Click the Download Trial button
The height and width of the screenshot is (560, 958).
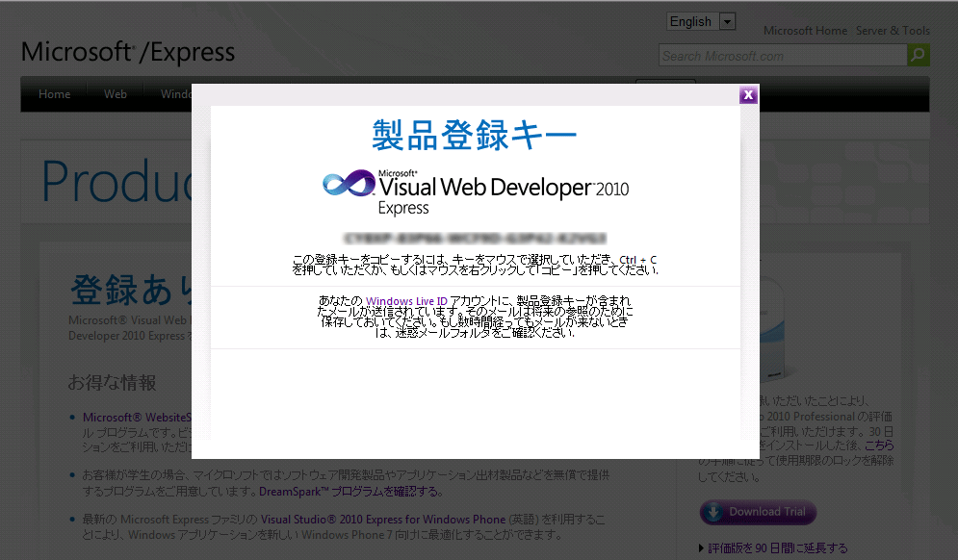758,512
